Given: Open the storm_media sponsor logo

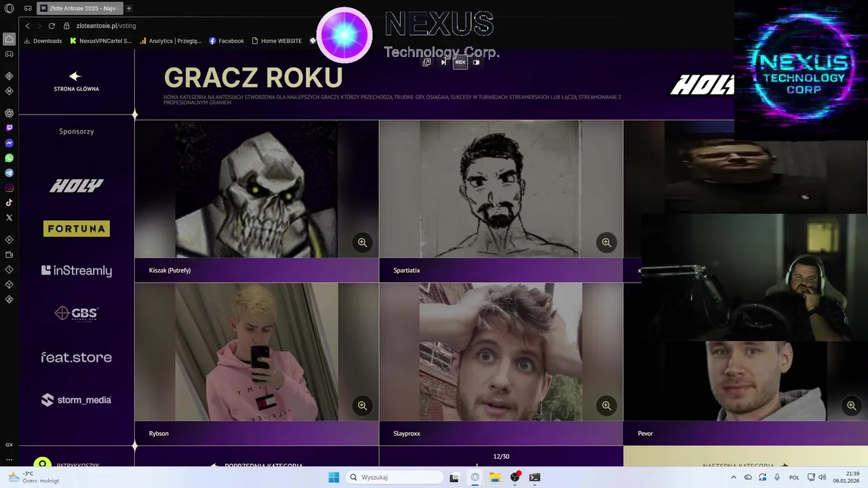Looking at the screenshot, I should [76, 400].
